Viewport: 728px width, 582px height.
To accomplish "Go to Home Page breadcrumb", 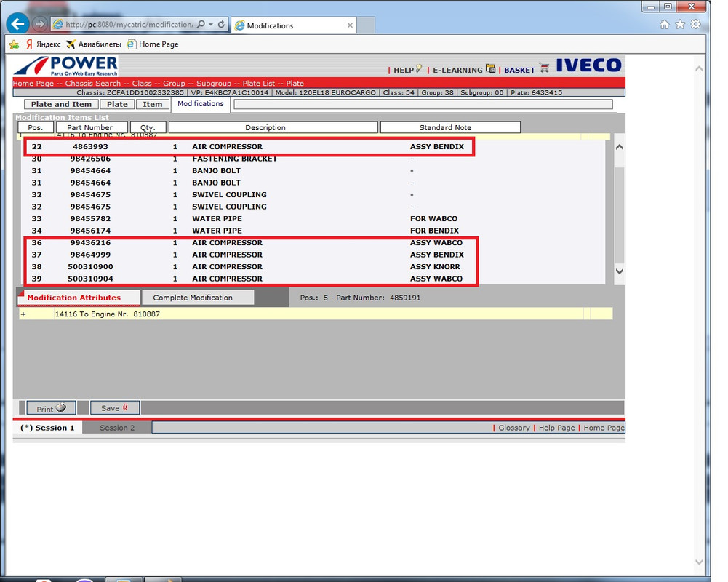I will [33, 83].
